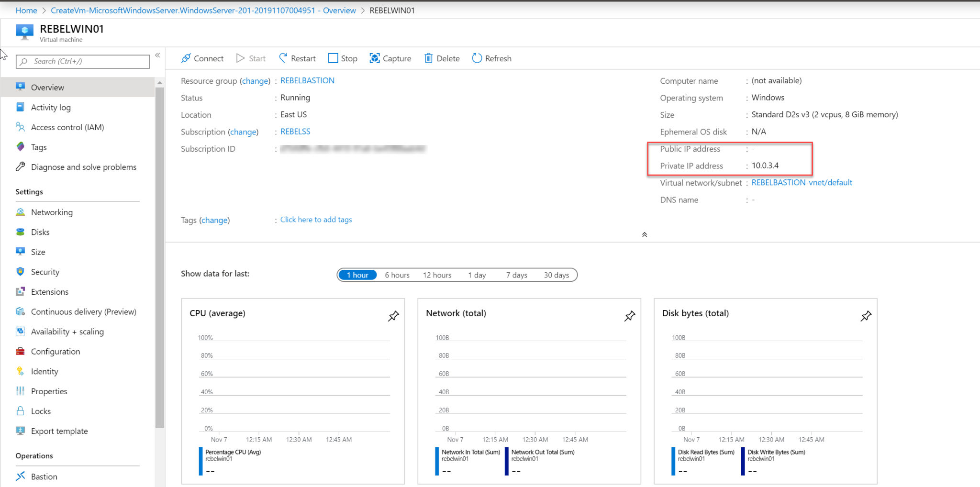The image size is (980, 487).
Task: Pin the CPU (average) chart
Action: (x=393, y=316)
